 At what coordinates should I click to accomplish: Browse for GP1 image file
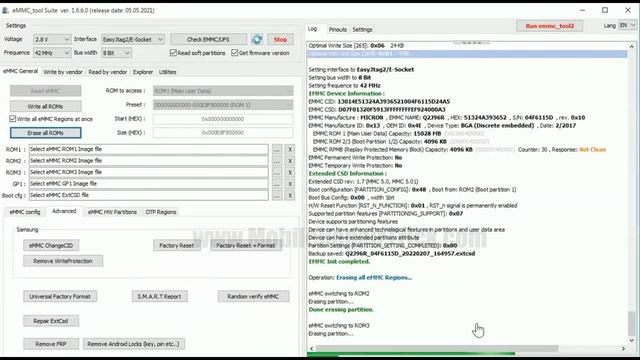pyautogui.click(x=277, y=184)
